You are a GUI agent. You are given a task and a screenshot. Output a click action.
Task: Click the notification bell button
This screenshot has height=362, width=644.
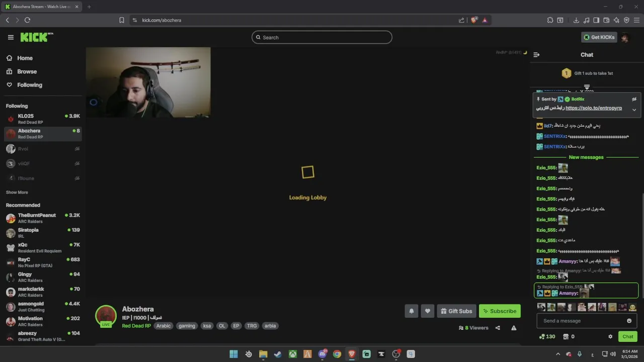411,311
